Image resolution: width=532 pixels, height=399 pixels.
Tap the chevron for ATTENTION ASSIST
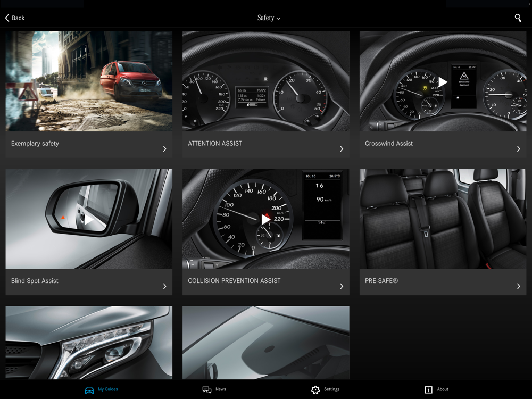[342, 149]
